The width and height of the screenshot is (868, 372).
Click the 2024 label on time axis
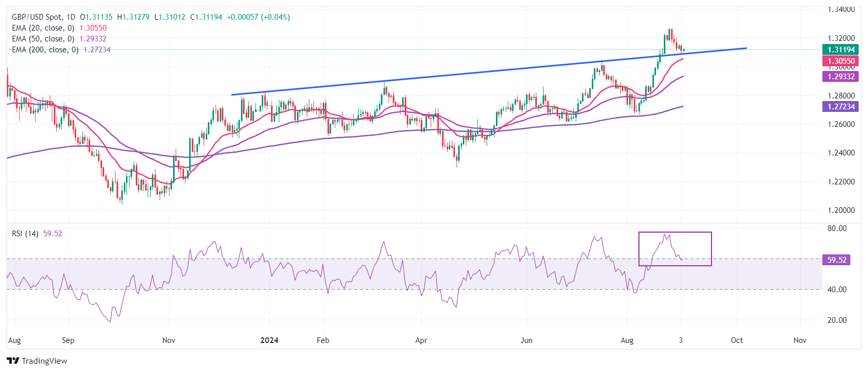click(269, 340)
